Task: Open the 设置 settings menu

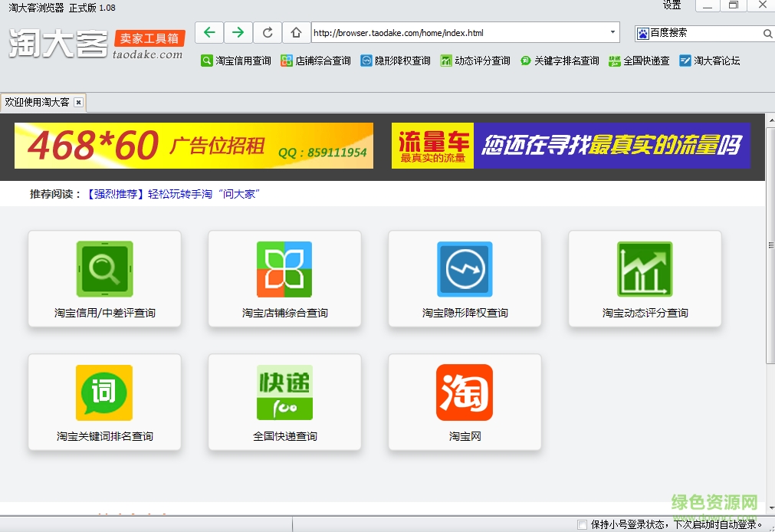Action: (672, 5)
